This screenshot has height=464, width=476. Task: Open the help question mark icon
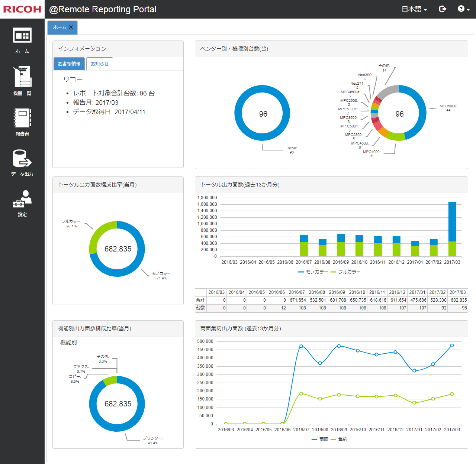point(461,9)
